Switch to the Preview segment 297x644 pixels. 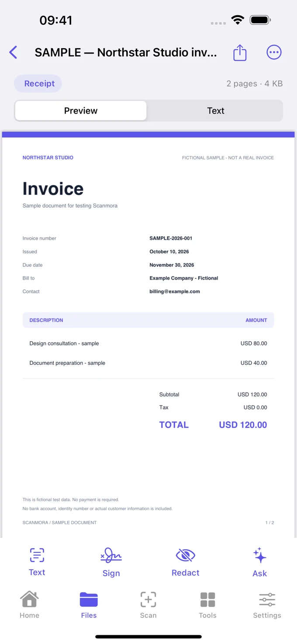point(81,111)
